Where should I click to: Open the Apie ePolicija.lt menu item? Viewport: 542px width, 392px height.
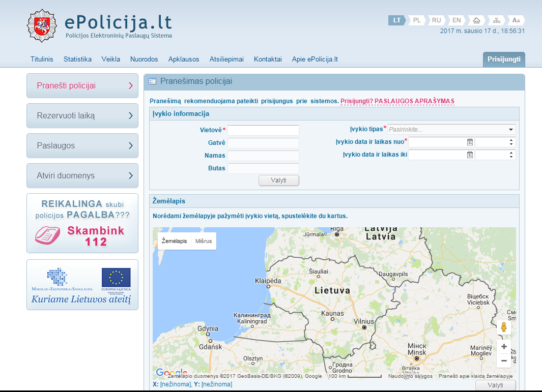point(315,59)
